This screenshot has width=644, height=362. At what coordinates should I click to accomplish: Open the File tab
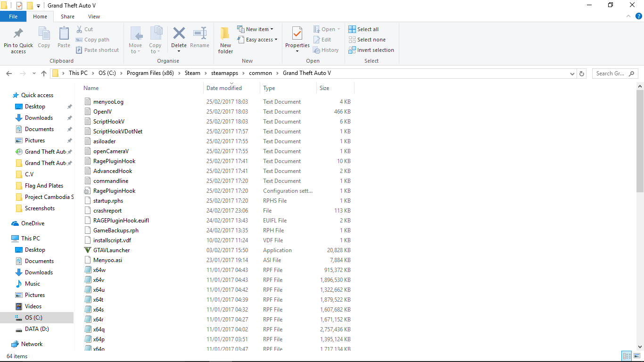[13, 16]
